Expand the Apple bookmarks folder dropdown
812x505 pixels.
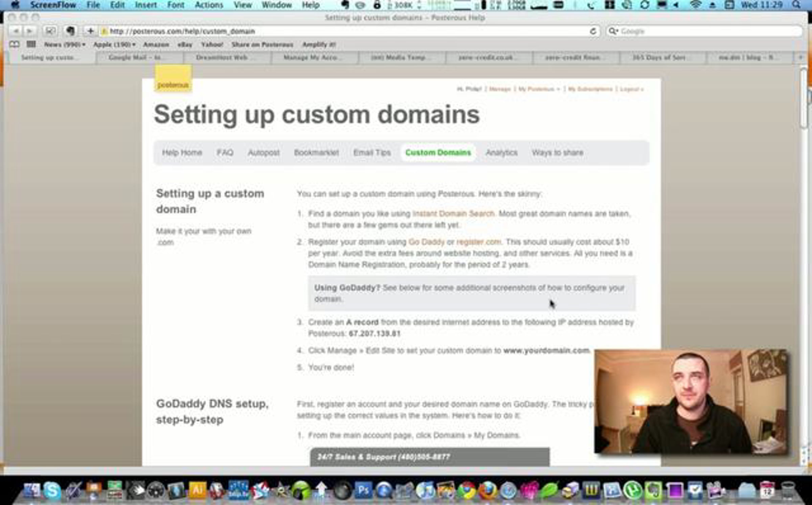(x=114, y=45)
